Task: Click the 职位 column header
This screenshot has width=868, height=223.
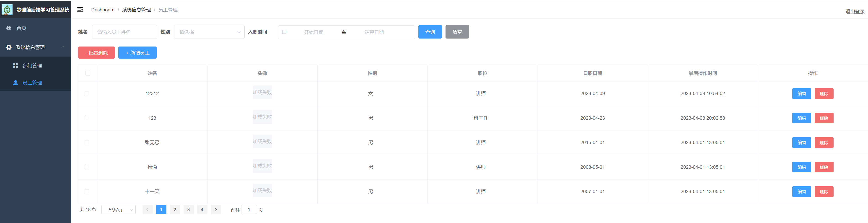Action: (482, 73)
